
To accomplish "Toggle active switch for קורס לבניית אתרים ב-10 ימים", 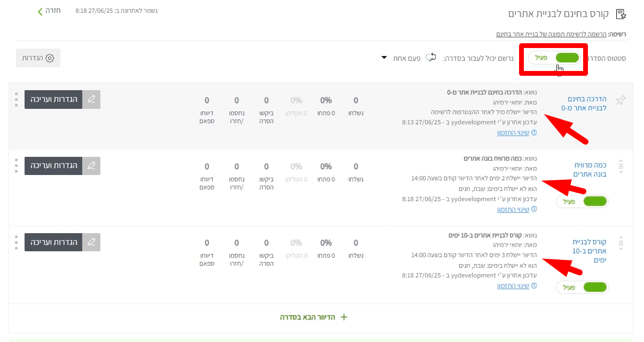I will (x=582, y=287).
